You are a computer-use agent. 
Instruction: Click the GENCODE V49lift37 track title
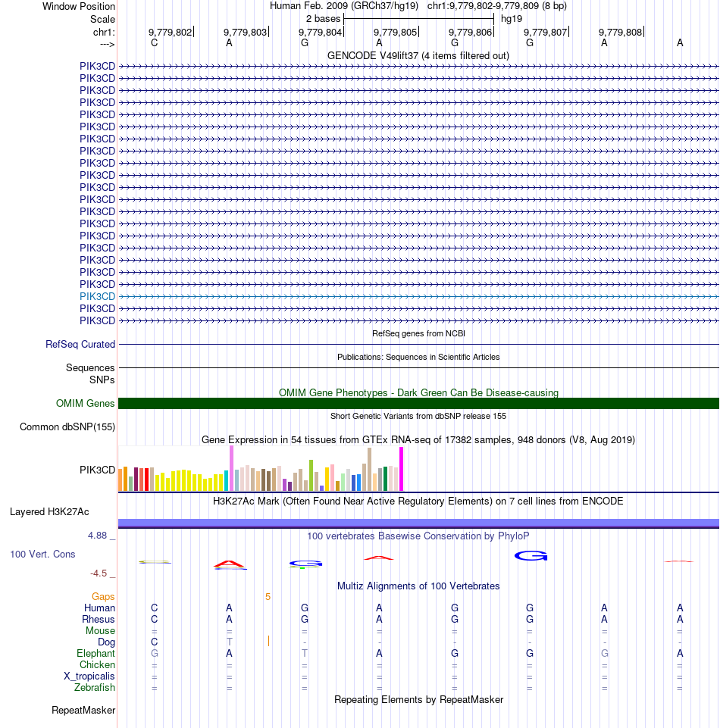(418, 56)
